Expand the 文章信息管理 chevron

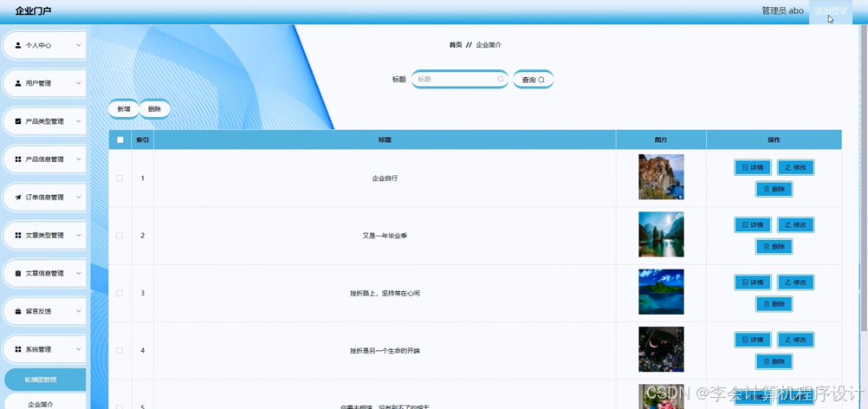click(78, 274)
